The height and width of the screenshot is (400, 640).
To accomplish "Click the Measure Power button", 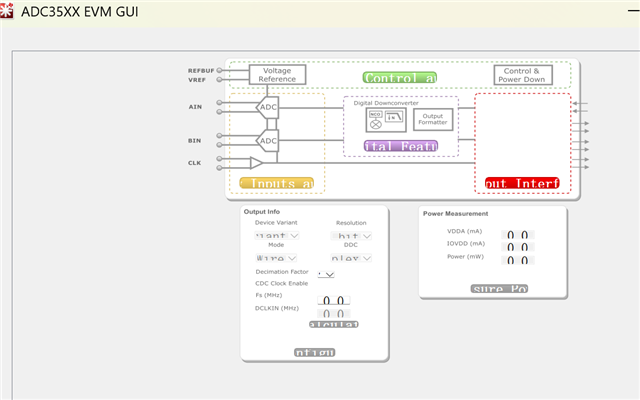I will pos(499,289).
